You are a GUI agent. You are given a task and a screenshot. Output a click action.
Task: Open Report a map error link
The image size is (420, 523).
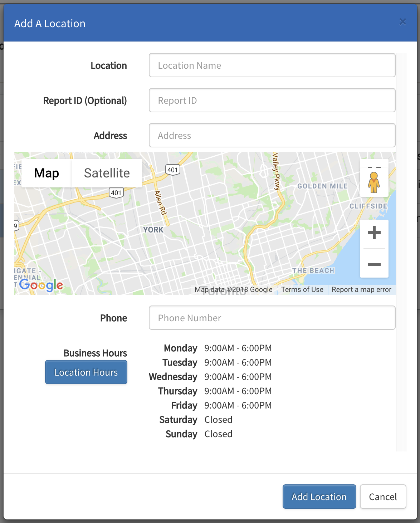tap(361, 290)
